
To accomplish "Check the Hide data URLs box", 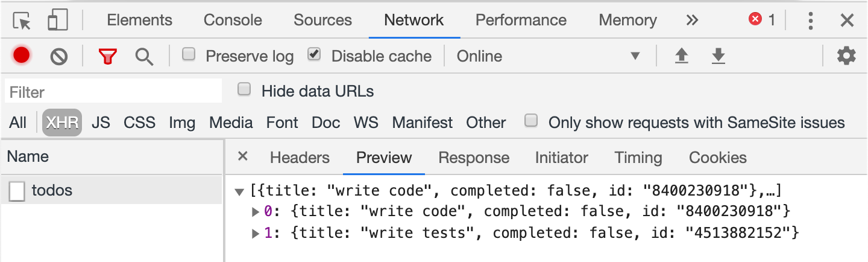I will coord(244,90).
